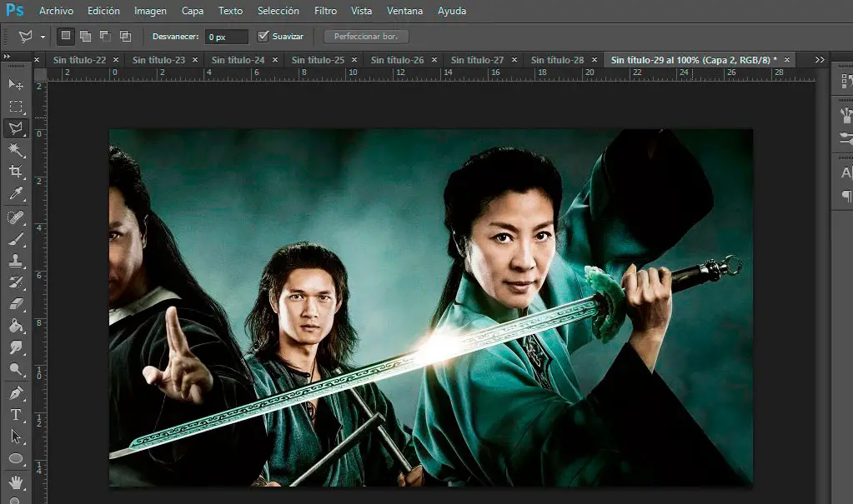Click the Desvanecer pixel input field
853x504 pixels.
tap(227, 37)
